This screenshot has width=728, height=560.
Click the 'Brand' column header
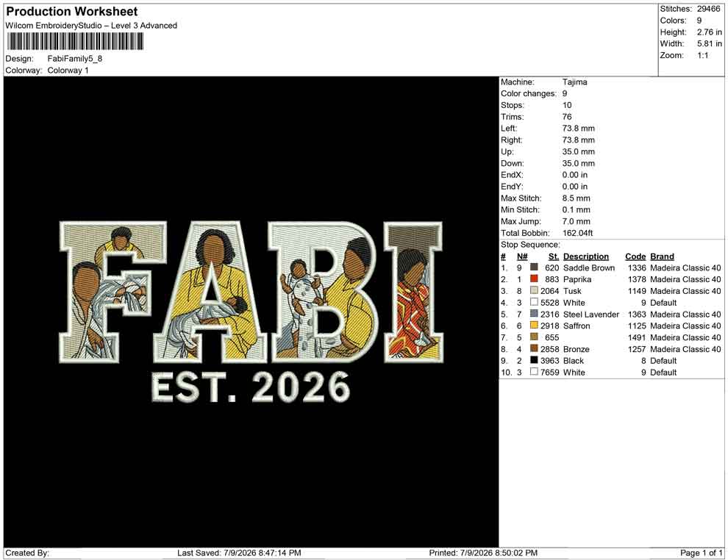[x=662, y=256]
